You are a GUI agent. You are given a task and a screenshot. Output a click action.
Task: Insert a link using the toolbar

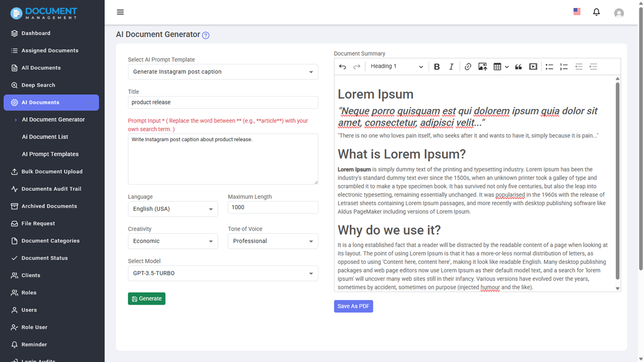pyautogui.click(x=468, y=67)
